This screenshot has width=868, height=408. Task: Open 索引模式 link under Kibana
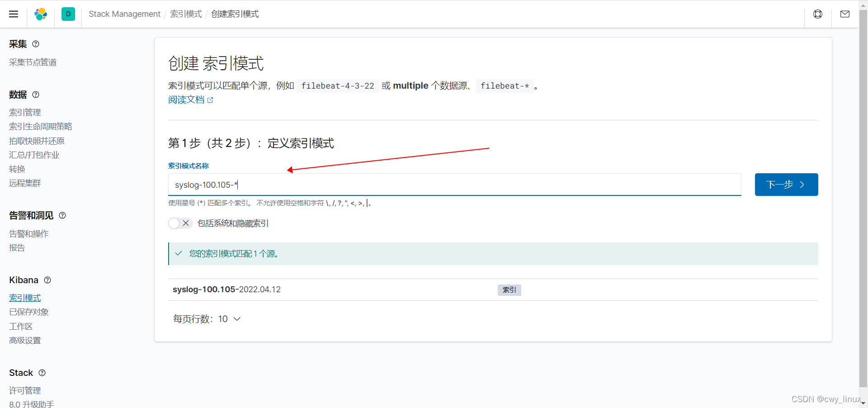(25, 298)
